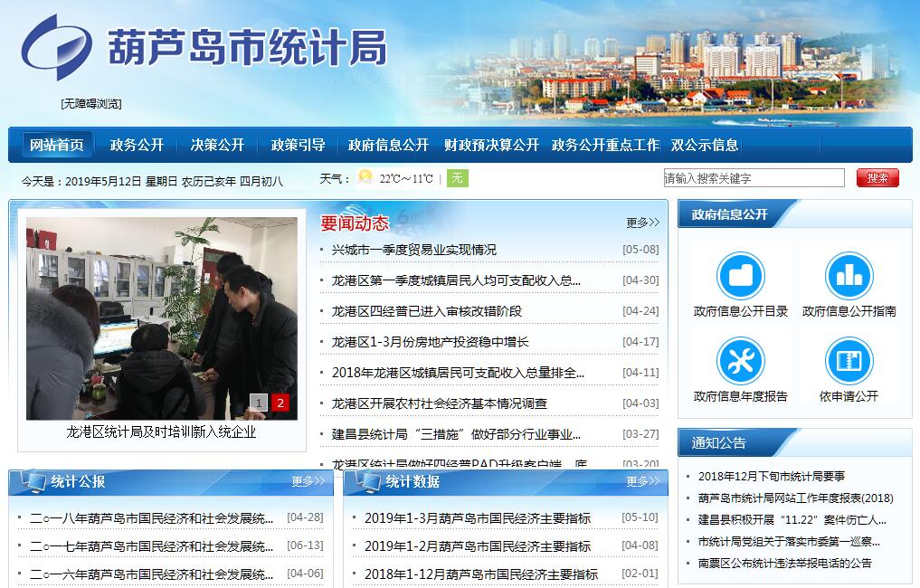Switch to slide 1 in the carousel
The height and width of the screenshot is (588, 920).
click(x=259, y=403)
